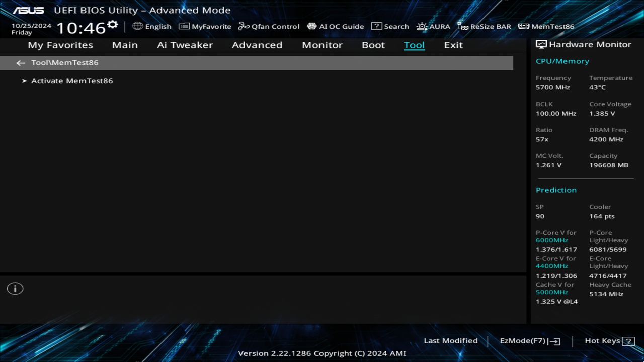Open the time and date settings gear

(112, 23)
